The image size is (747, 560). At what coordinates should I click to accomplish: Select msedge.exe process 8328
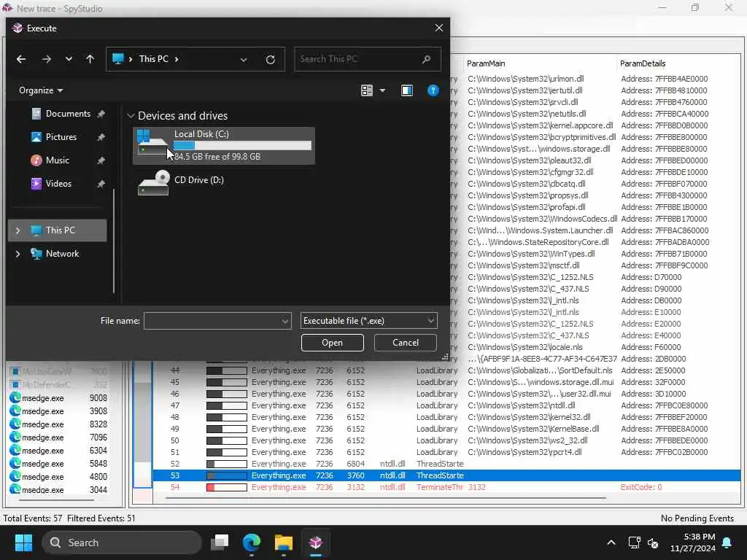pos(59,424)
